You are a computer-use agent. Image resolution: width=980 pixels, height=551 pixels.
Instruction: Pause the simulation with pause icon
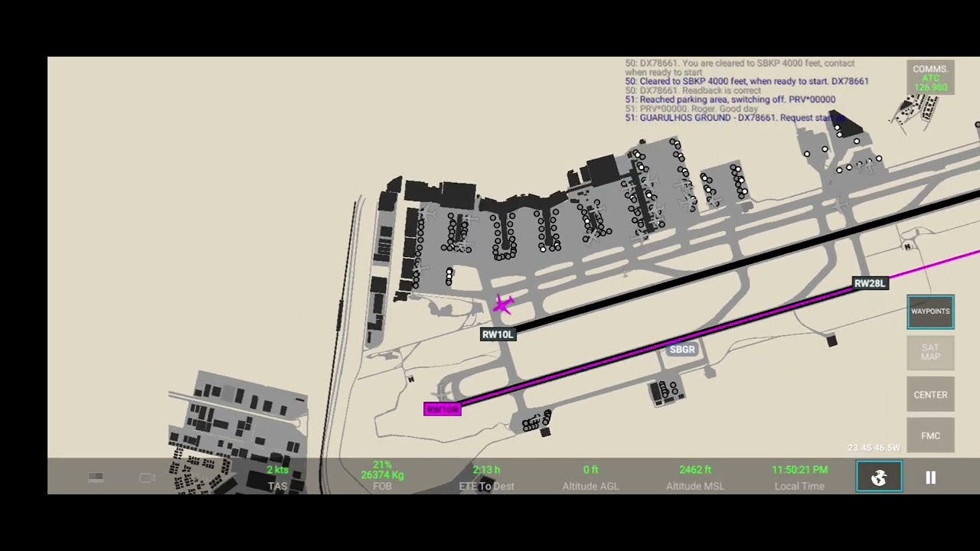click(930, 478)
